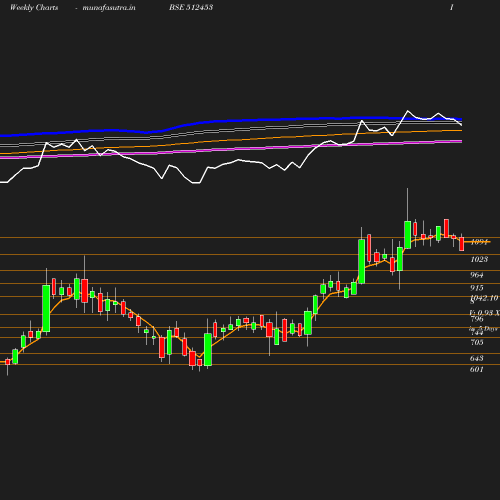Click the 1023 price level label
This screenshot has height=500, width=500.
pyautogui.click(x=479, y=259)
